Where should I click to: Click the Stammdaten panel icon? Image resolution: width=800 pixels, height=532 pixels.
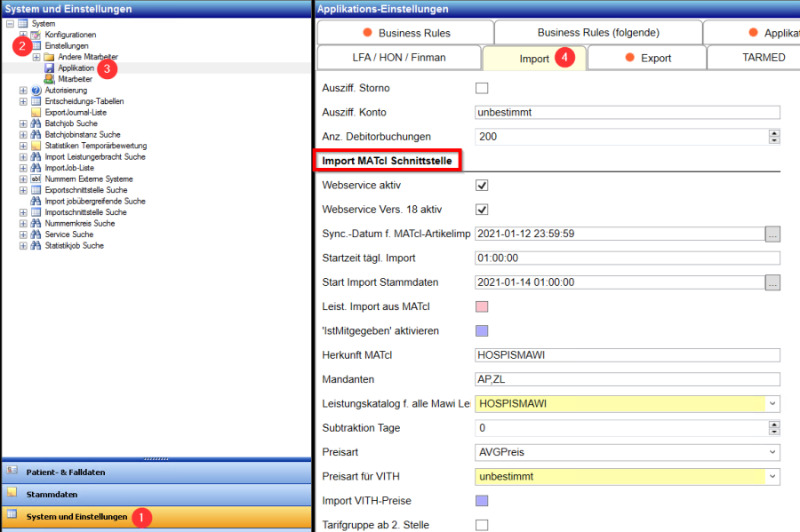click(12, 492)
